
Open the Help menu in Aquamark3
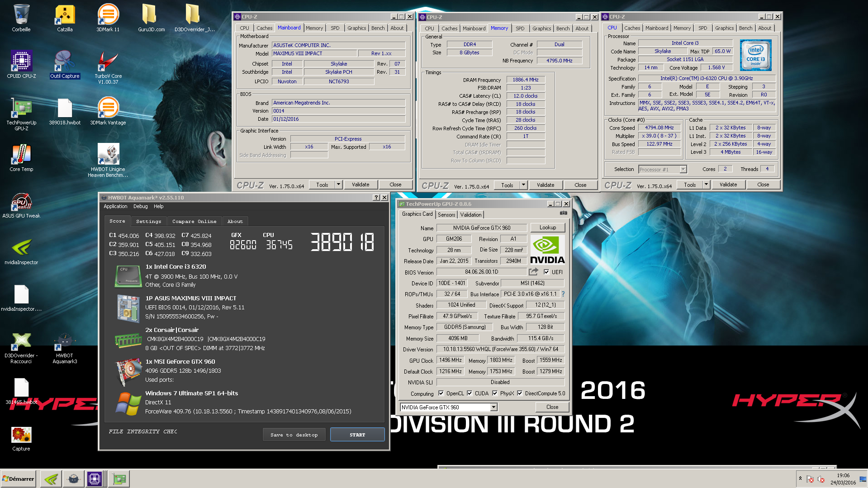click(159, 206)
